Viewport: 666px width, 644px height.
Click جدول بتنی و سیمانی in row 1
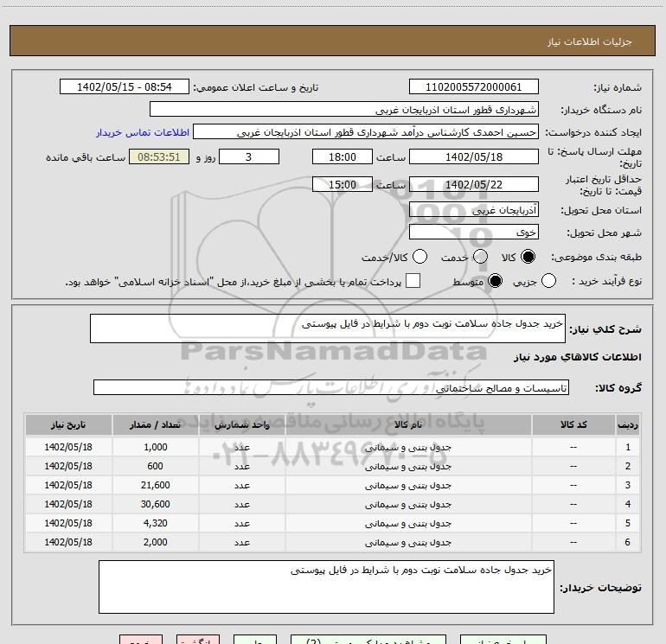pyautogui.click(x=408, y=448)
